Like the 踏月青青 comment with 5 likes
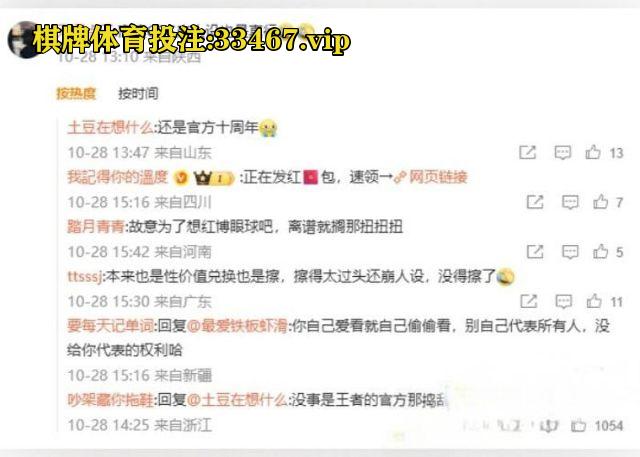640x457 pixels. [x=600, y=252]
